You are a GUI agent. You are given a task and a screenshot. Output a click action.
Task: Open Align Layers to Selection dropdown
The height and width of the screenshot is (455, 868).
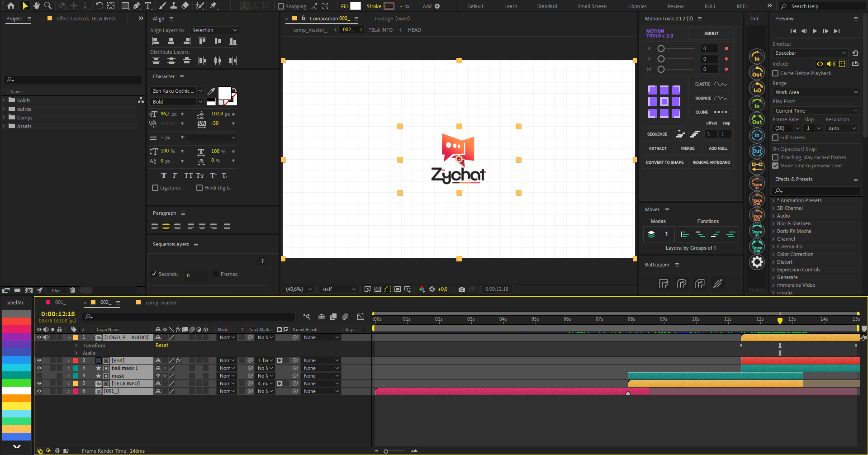click(x=214, y=30)
